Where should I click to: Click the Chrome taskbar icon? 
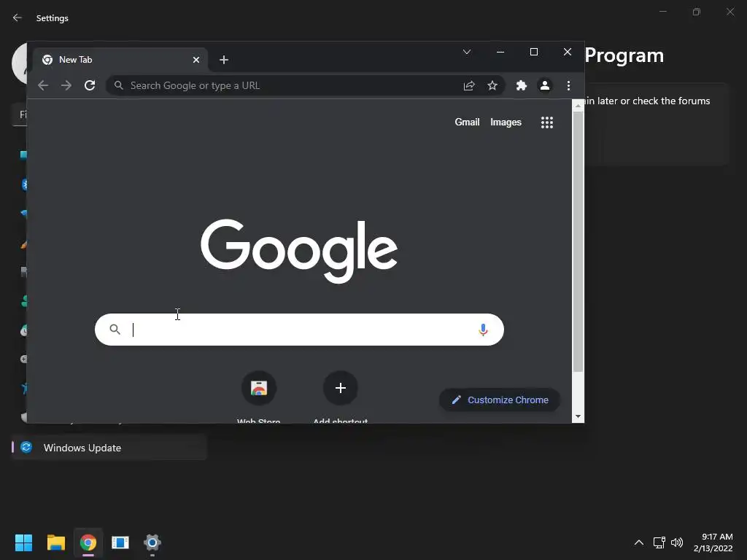[88, 542]
